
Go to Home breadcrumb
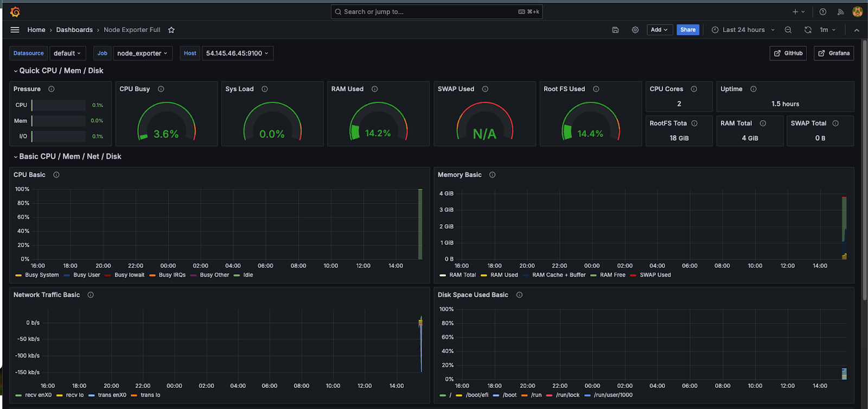tap(36, 30)
